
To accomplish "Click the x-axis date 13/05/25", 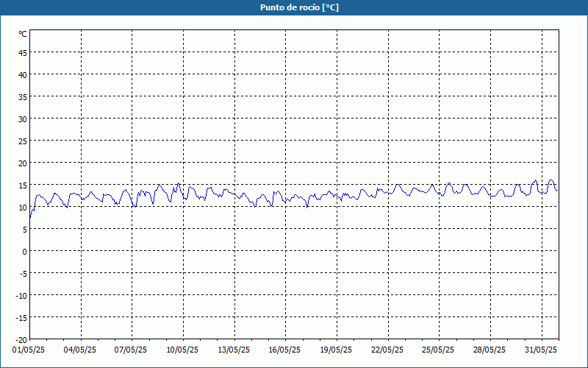I will (x=234, y=350).
